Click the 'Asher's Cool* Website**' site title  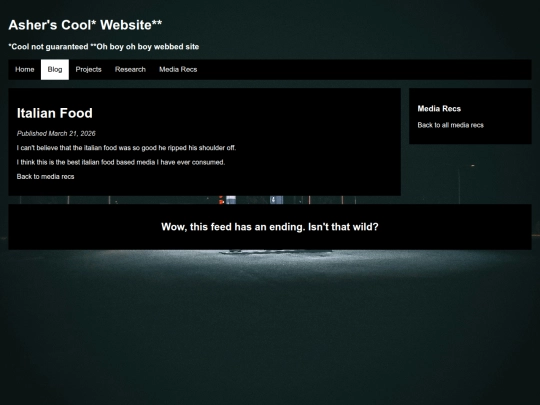pos(85,25)
